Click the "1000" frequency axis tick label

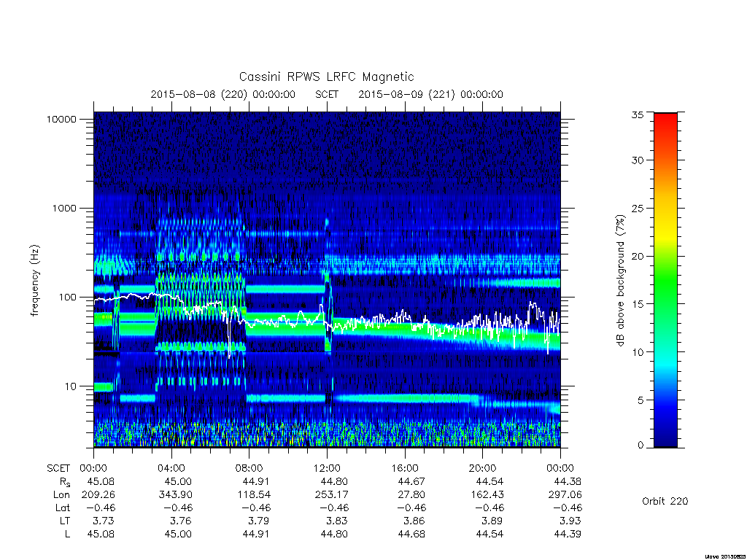pyautogui.click(x=64, y=208)
